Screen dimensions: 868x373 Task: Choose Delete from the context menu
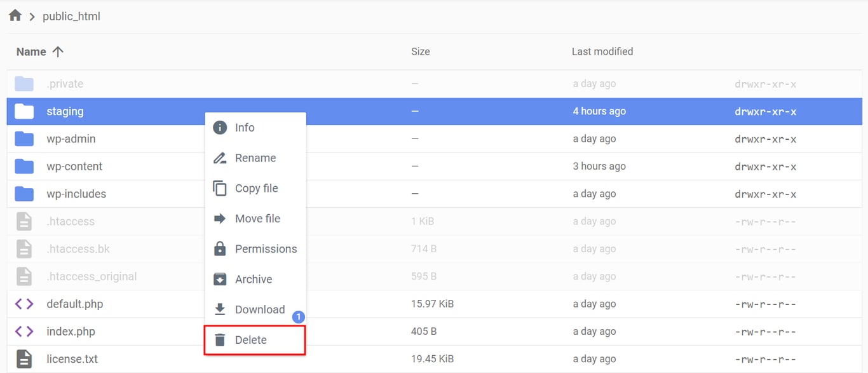click(x=252, y=339)
